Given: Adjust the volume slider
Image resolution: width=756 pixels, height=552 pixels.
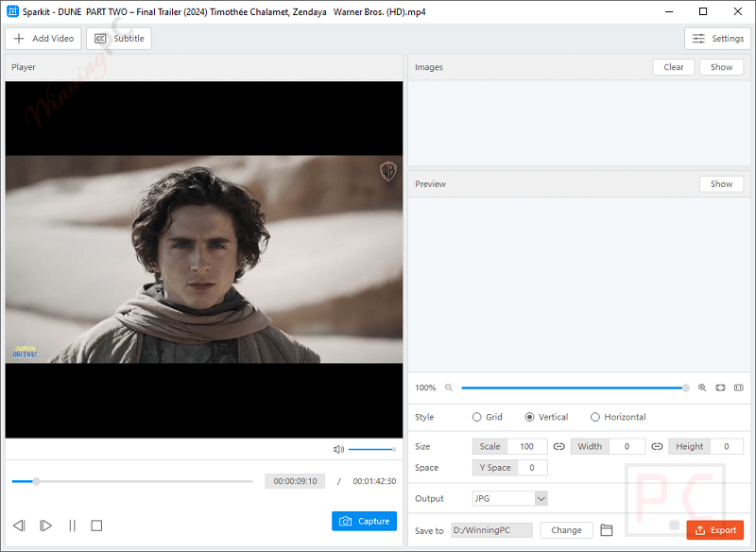Looking at the screenshot, I should pos(371,449).
